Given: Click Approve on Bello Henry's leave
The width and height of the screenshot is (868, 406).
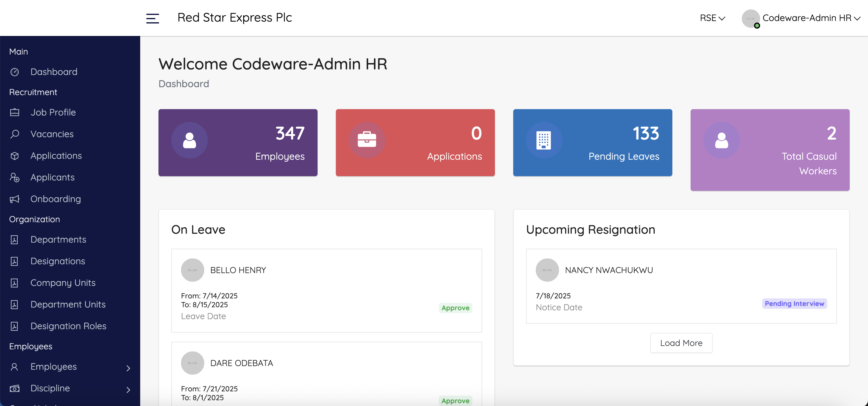Looking at the screenshot, I should click(455, 308).
